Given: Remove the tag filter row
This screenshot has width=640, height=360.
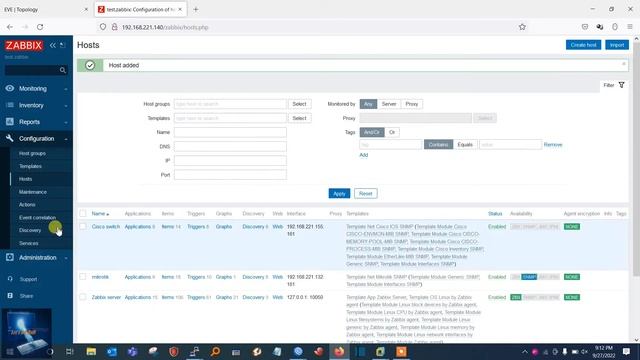Looking at the screenshot, I should 553,144.
